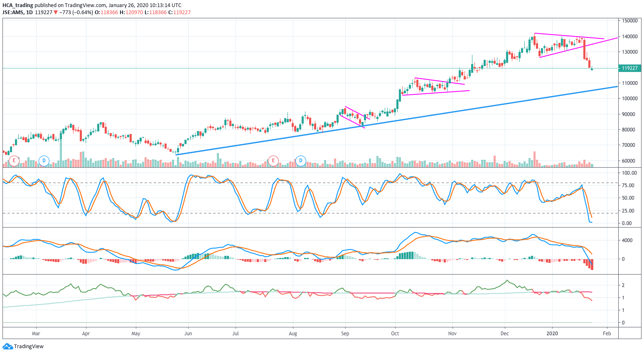Open the earnings E marker before March
Viewport: 644px width, 354px height.
(x=14, y=161)
